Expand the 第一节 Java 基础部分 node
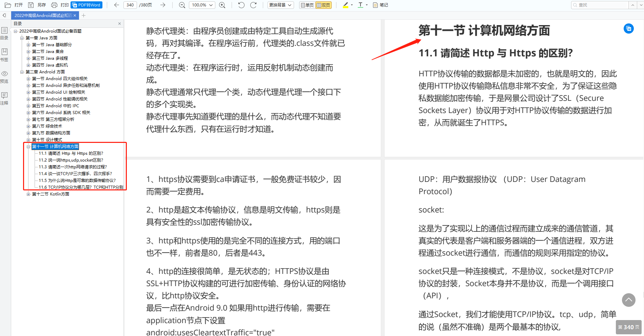644x336 pixels. coord(28,45)
